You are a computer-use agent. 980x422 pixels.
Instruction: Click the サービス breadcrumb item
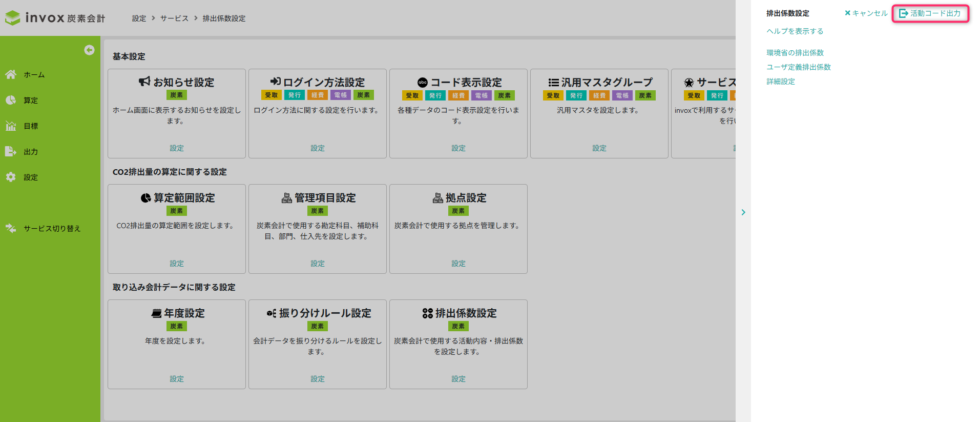(174, 18)
